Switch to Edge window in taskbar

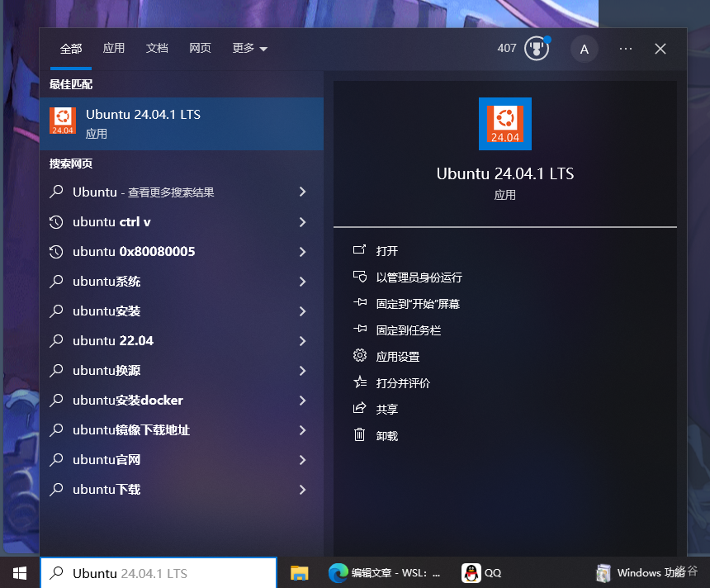pos(384,572)
